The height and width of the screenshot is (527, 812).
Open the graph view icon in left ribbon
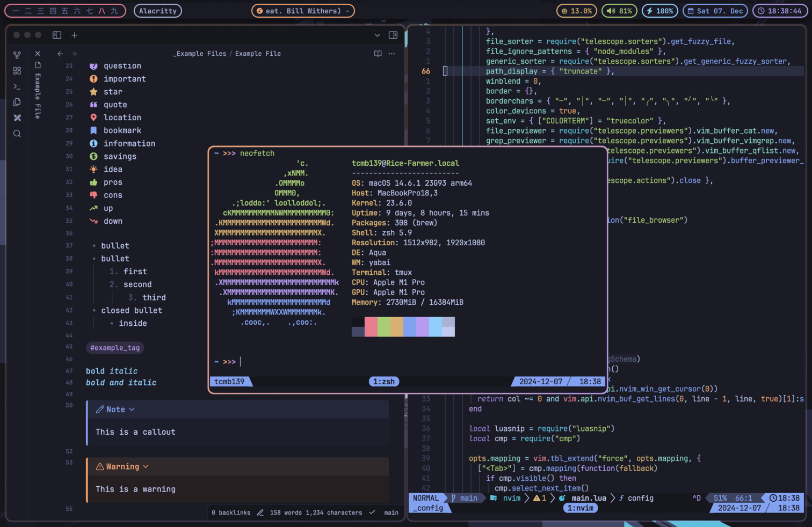pyautogui.click(x=17, y=54)
